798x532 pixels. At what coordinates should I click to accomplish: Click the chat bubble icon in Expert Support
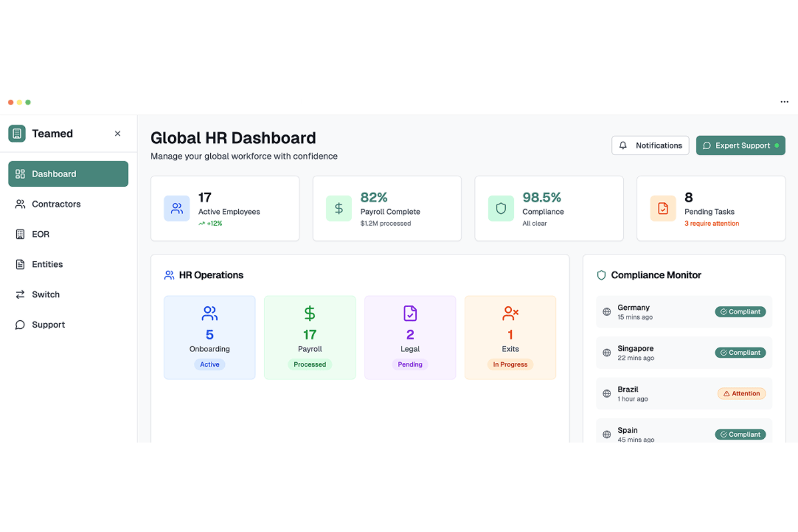707,146
